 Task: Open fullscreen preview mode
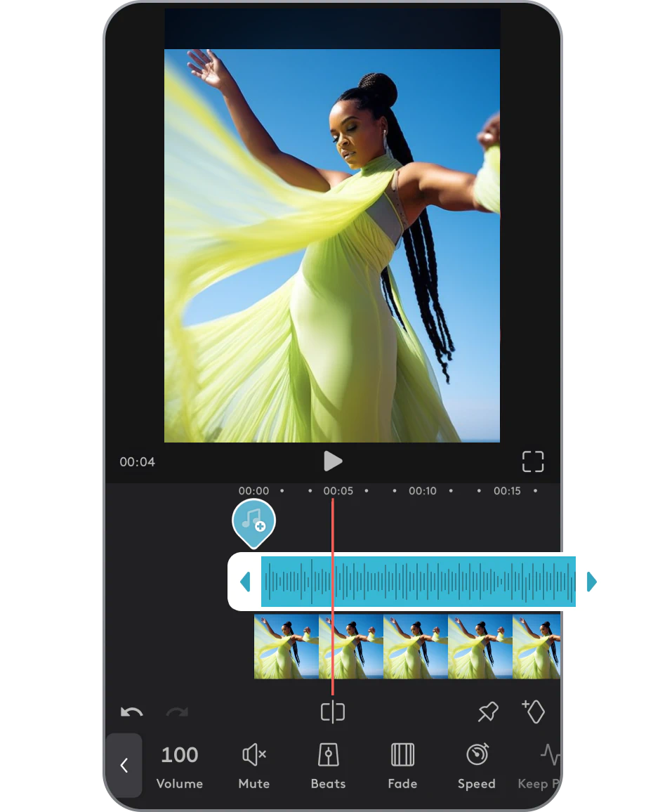pos(533,461)
